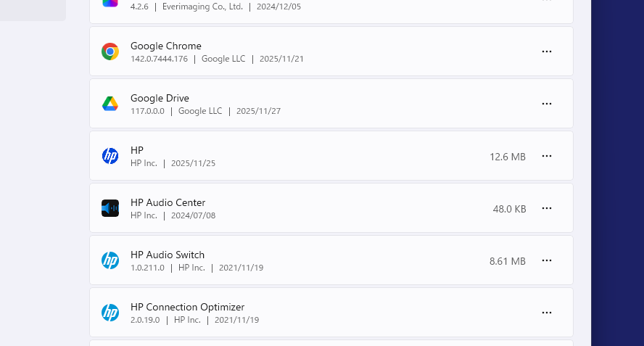644x346 pixels.
Task: Select the HP Audio Center title text
Action: click(168, 202)
